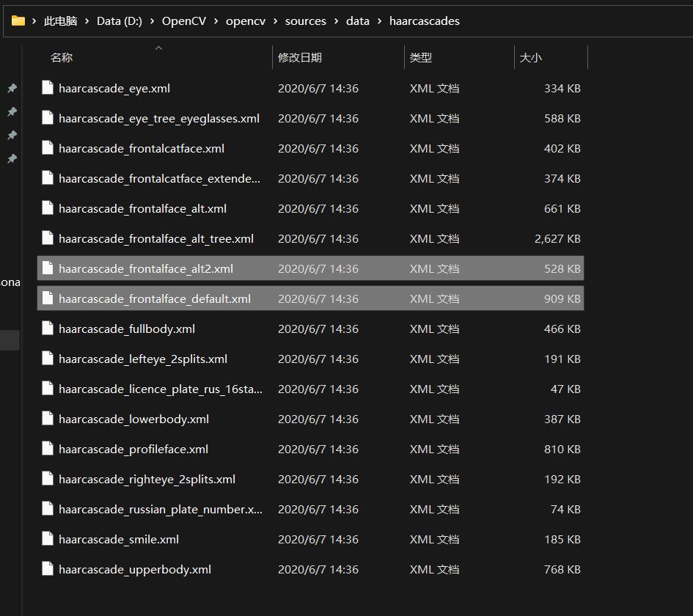Image resolution: width=693 pixels, height=616 pixels.
Task: Expand chevron after sources in breadcrumb
Action: 336,21
